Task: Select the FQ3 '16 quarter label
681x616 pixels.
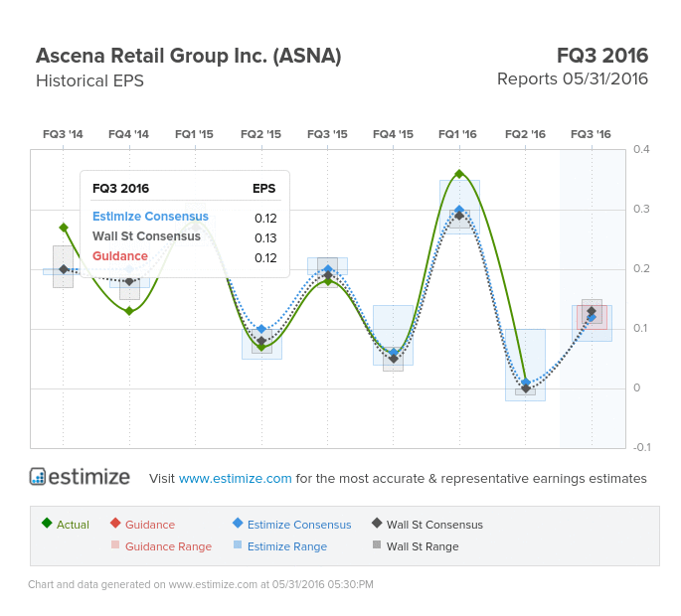Action: [x=592, y=134]
